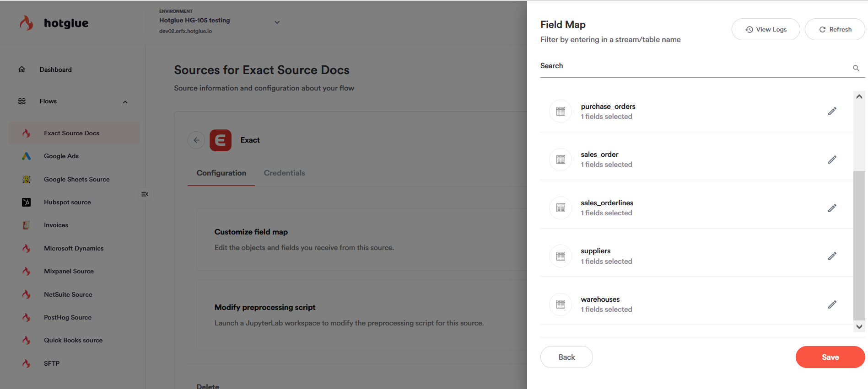Screen dimensions: 868x389
Task: Click the hotglue flame logo
Action: tap(27, 23)
